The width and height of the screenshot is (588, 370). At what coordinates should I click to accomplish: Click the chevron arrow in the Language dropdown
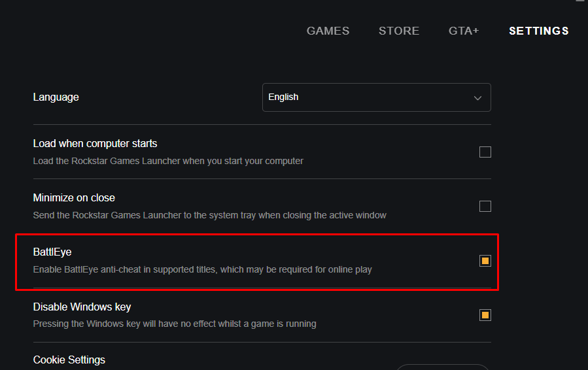click(477, 98)
